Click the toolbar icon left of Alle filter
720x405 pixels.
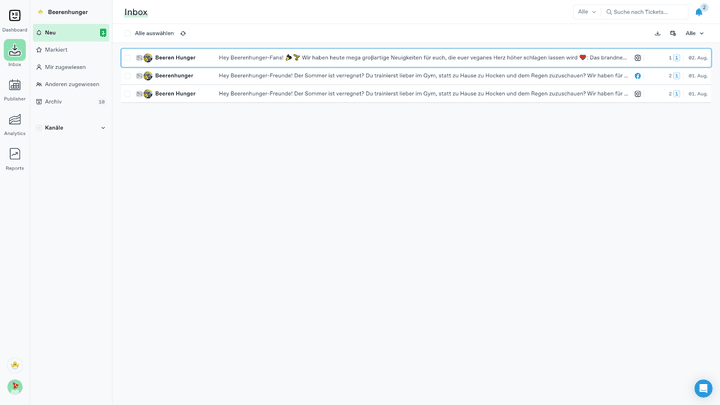pyautogui.click(x=673, y=34)
